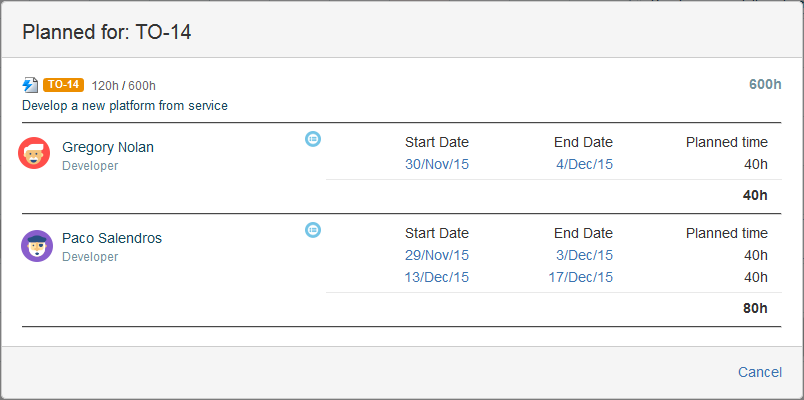This screenshot has height=400, width=804.
Task: Click Paco's 80h planned time total
Action: tap(755, 309)
